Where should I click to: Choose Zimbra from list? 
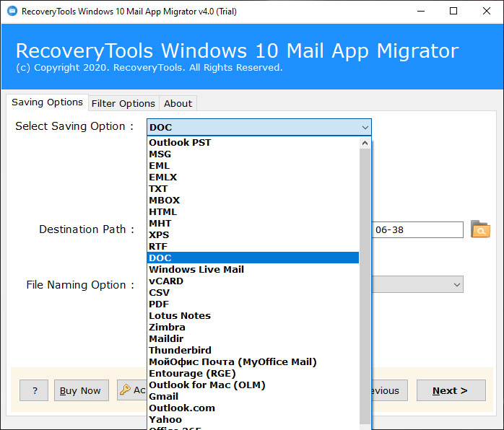click(x=253, y=328)
